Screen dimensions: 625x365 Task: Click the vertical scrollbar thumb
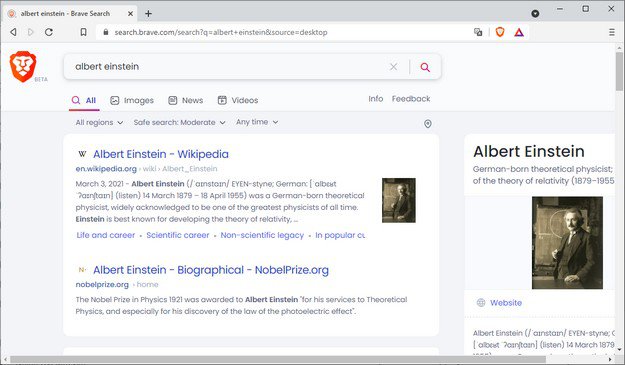(x=619, y=71)
